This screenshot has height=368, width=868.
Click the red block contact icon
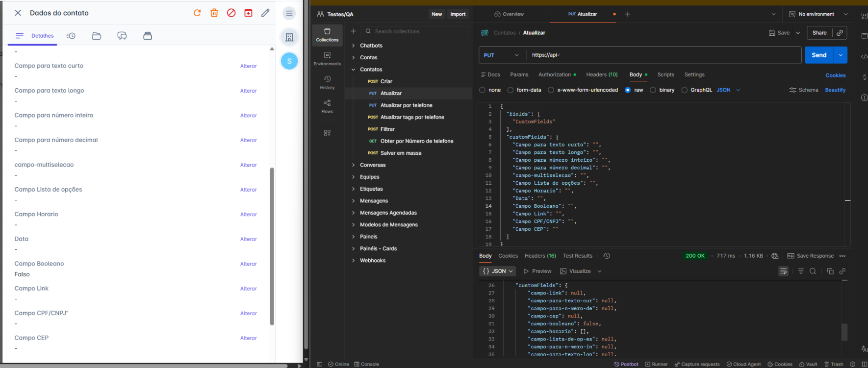[x=231, y=13]
